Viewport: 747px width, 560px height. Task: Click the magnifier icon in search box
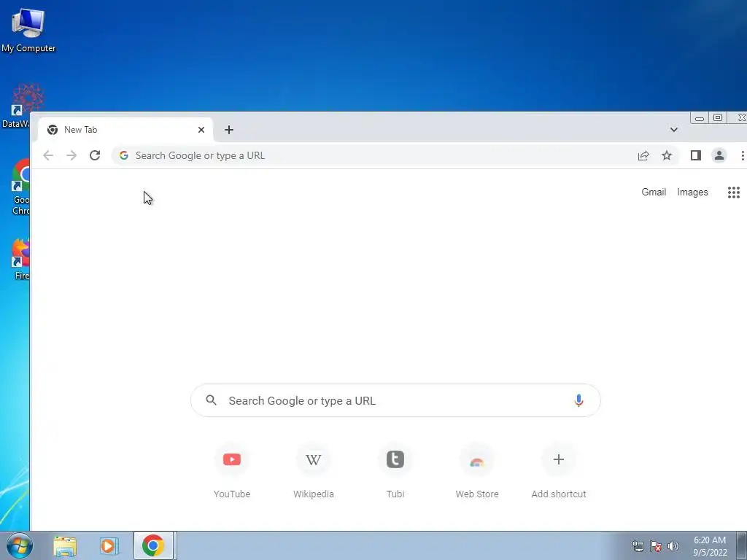pos(211,400)
